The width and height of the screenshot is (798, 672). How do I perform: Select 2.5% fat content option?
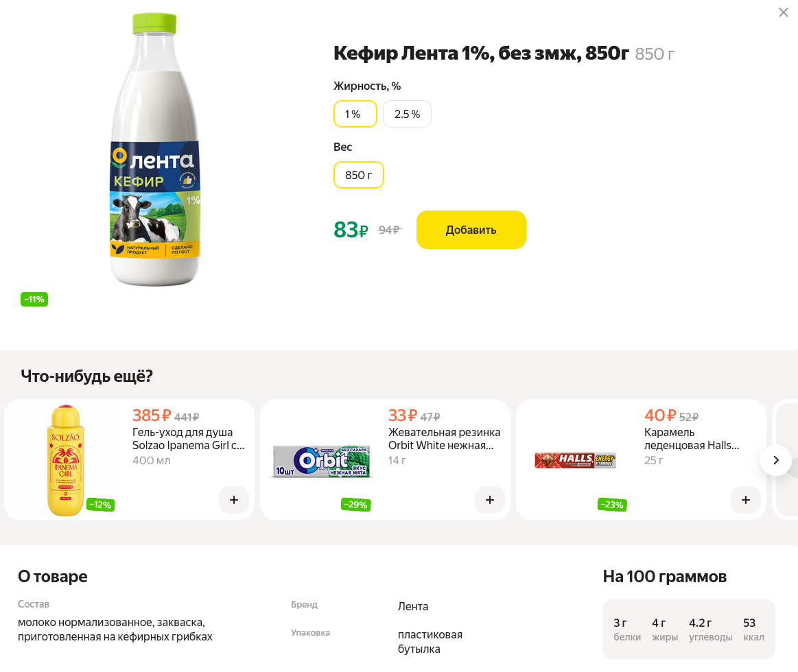click(407, 114)
